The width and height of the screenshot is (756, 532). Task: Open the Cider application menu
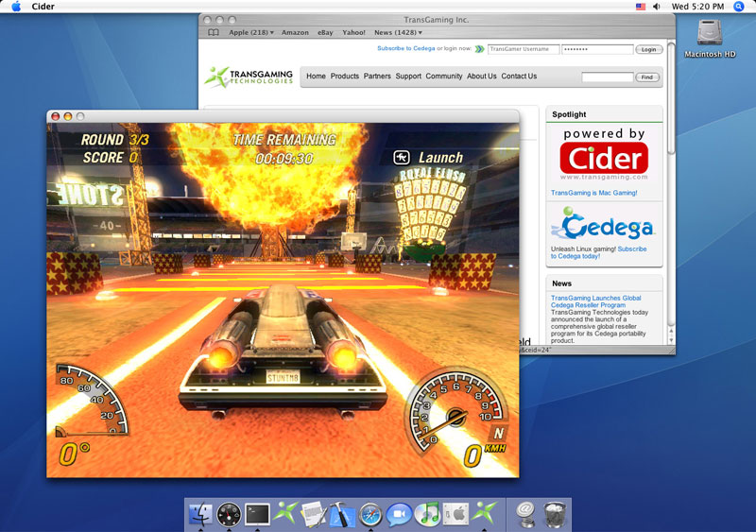[43, 7]
